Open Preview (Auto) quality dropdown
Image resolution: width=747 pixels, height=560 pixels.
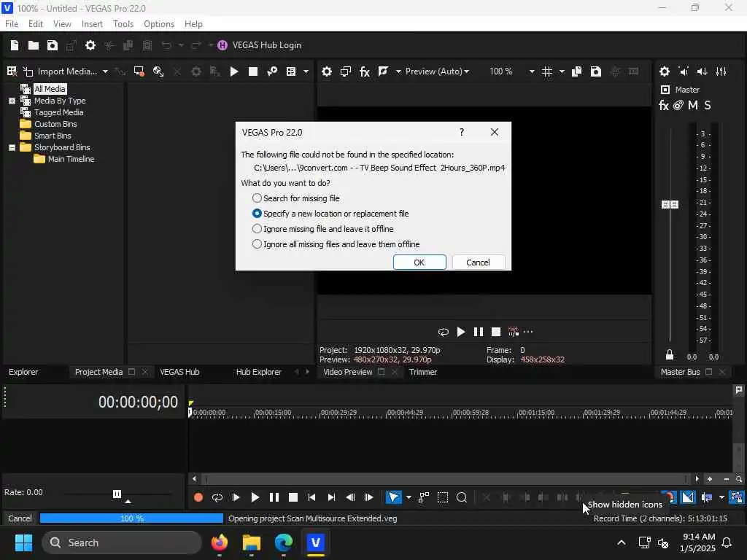click(x=437, y=71)
